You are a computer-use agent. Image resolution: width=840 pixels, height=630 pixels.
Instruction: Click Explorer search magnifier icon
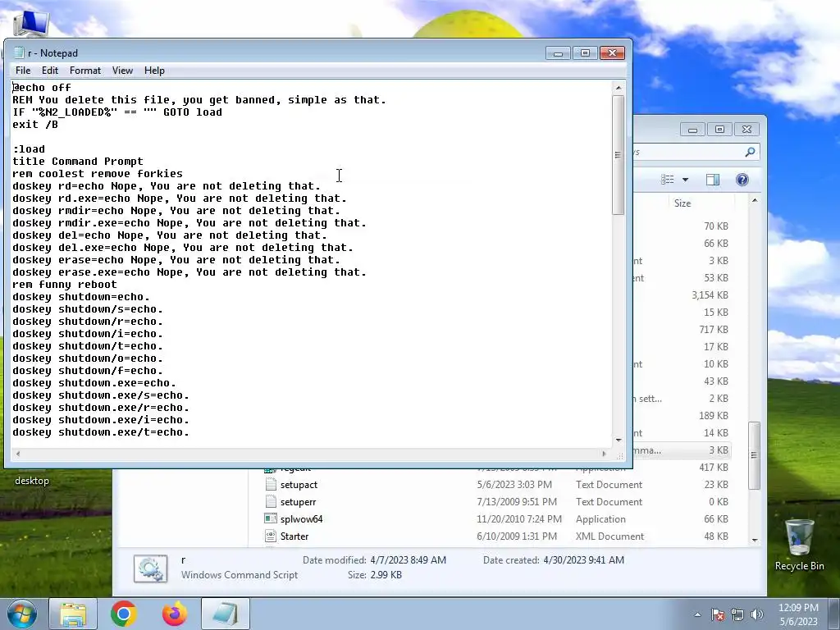point(750,152)
